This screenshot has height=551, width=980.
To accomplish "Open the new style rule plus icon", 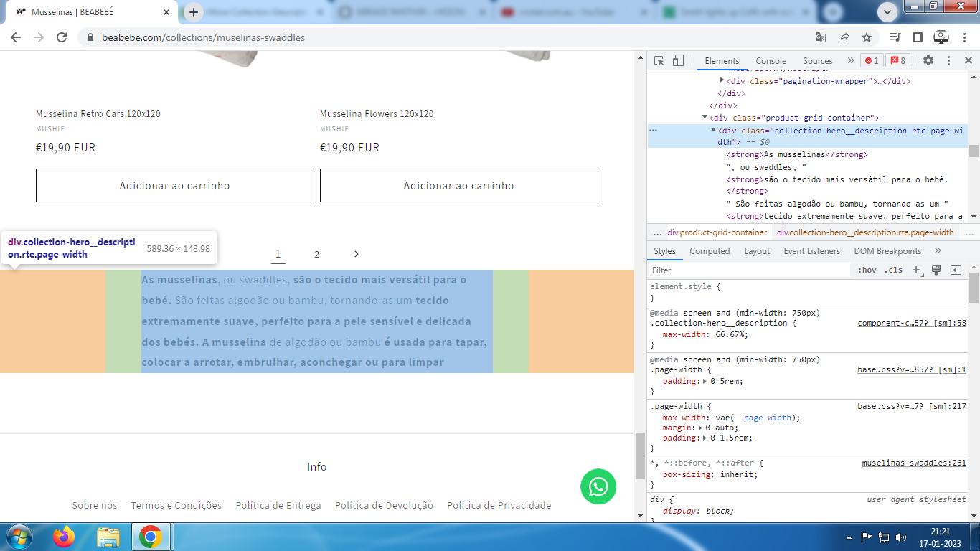I will [x=916, y=270].
